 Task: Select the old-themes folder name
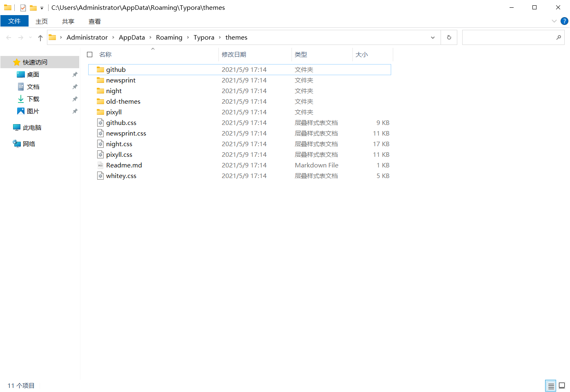123,101
